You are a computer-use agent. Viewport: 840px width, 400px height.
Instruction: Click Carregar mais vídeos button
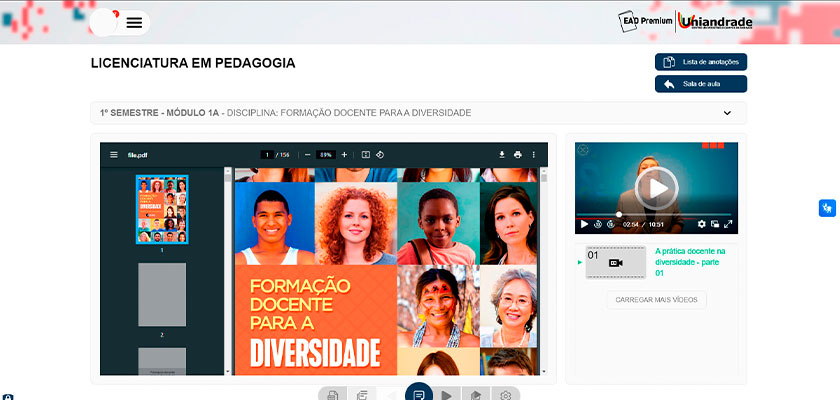click(656, 300)
